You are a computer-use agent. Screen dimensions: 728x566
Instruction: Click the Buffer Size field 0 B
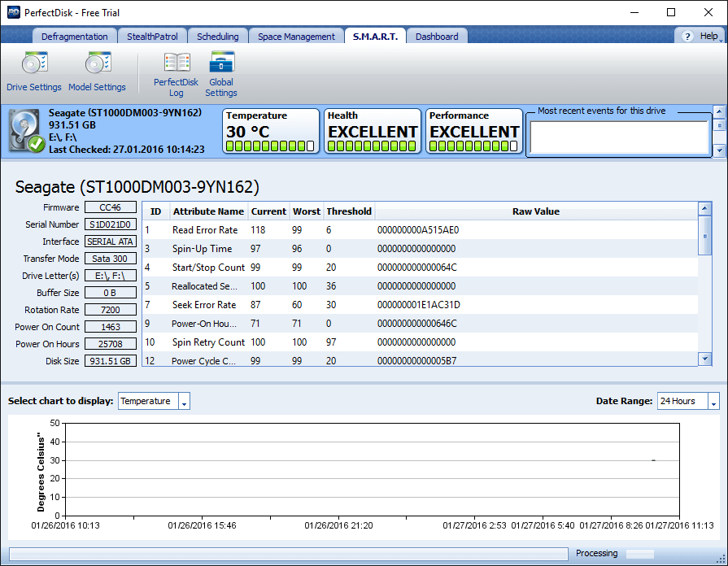(x=111, y=293)
